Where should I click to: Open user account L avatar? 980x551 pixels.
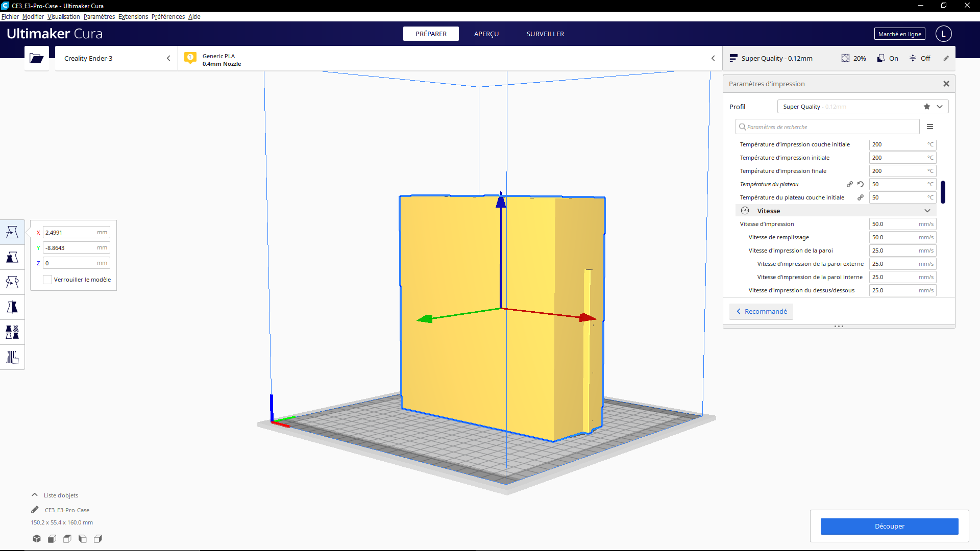tap(943, 34)
